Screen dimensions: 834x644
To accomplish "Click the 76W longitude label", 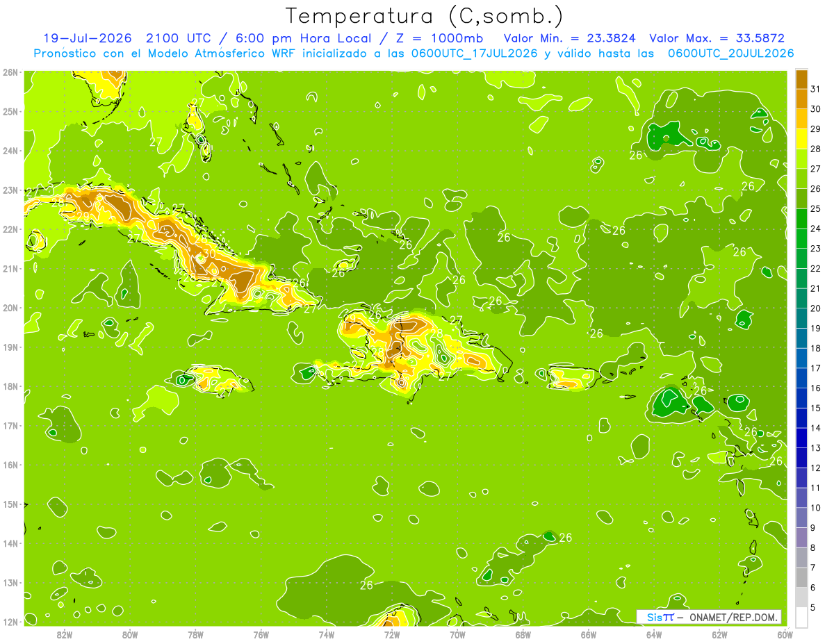I will (261, 634).
